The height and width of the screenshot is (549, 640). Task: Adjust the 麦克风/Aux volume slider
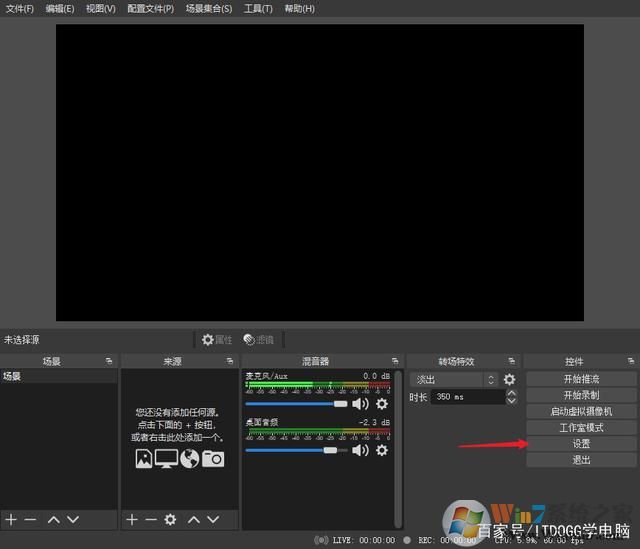point(296,404)
